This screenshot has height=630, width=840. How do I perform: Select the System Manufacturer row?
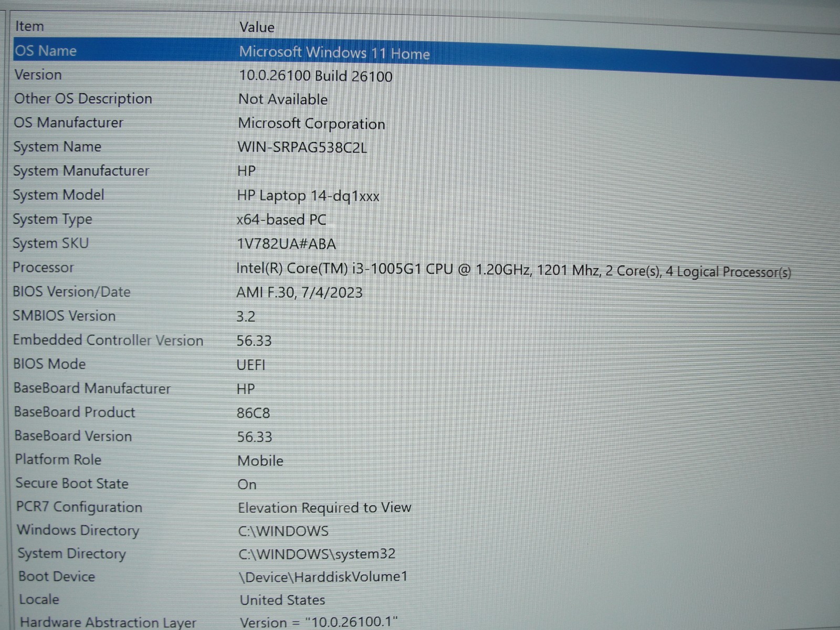click(x=81, y=171)
